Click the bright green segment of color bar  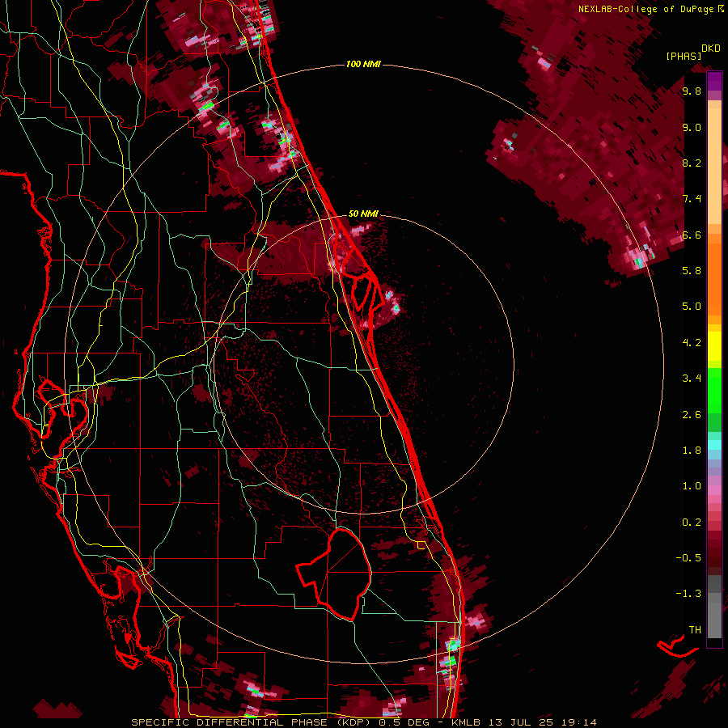[714, 391]
